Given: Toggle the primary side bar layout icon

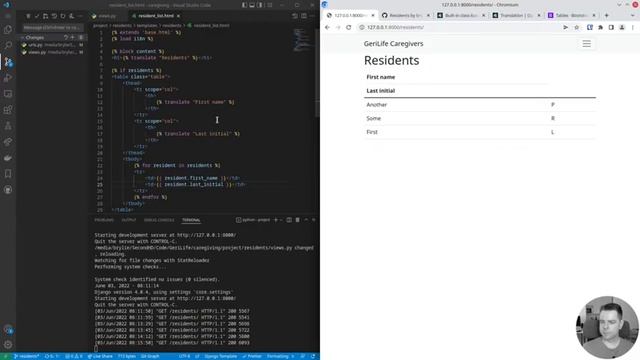Looking at the screenshot, I should [x=244, y=5].
